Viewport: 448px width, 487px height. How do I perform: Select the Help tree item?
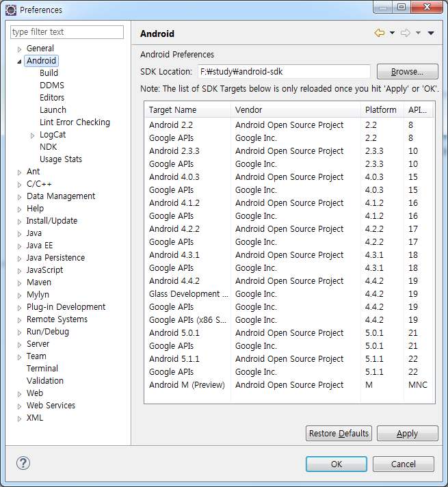tap(35, 209)
